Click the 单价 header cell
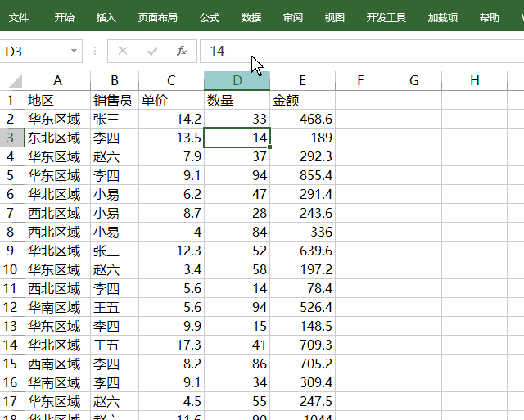Viewport: 524px width, 420px height. pyautogui.click(x=171, y=100)
